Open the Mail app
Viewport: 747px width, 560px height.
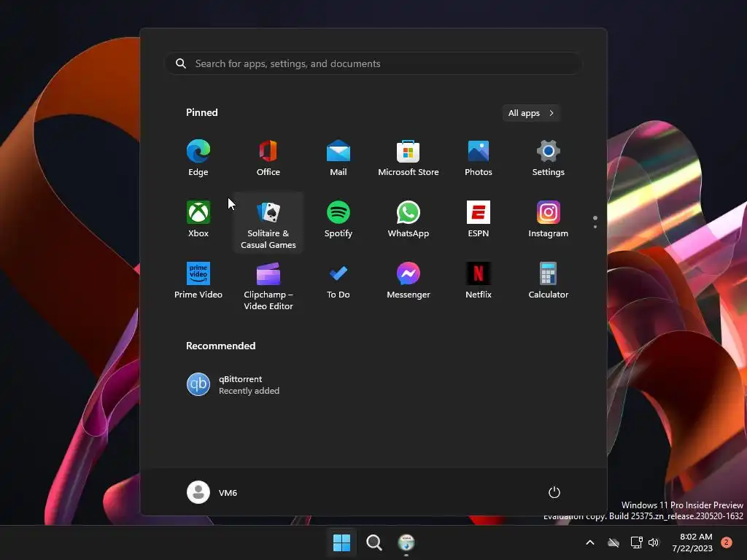pyautogui.click(x=338, y=158)
